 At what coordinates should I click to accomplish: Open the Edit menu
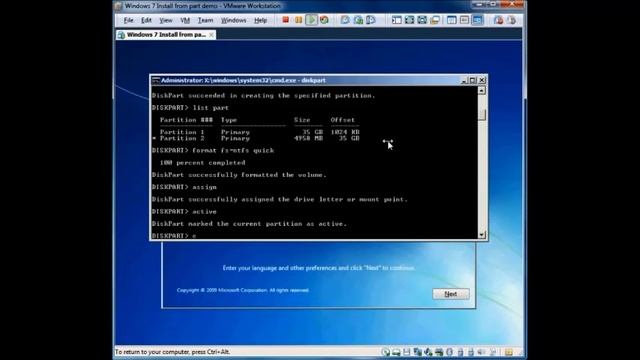click(146, 20)
